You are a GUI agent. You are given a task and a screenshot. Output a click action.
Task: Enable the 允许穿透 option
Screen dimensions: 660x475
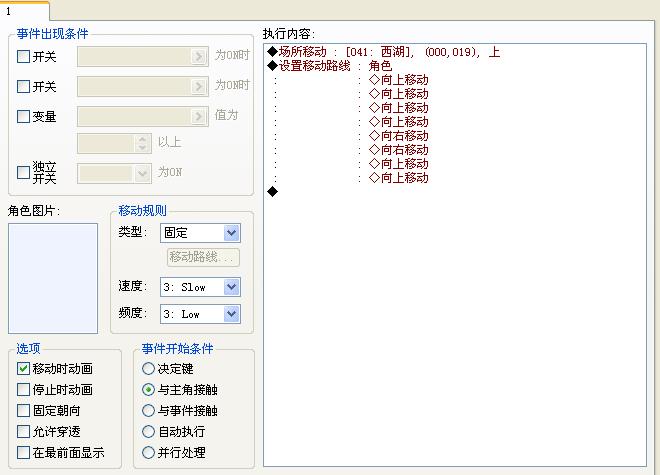[x=23, y=432]
